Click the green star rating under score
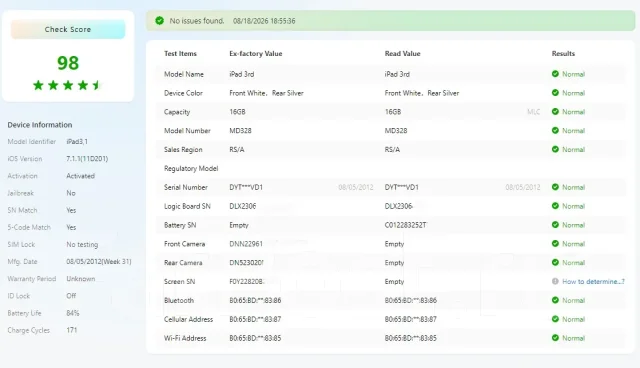This screenshot has height=368, width=640. tap(67, 85)
